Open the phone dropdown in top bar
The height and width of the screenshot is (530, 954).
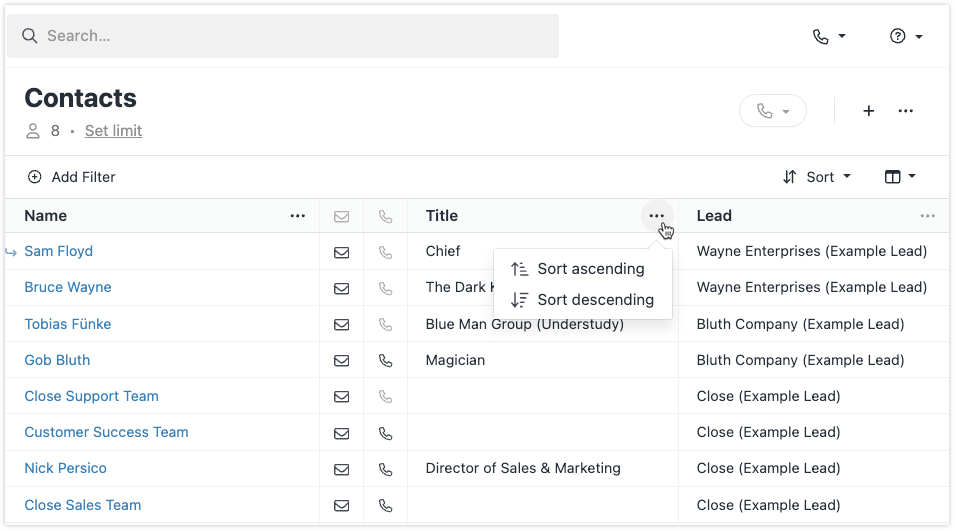pyautogui.click(x=829, y=36)
